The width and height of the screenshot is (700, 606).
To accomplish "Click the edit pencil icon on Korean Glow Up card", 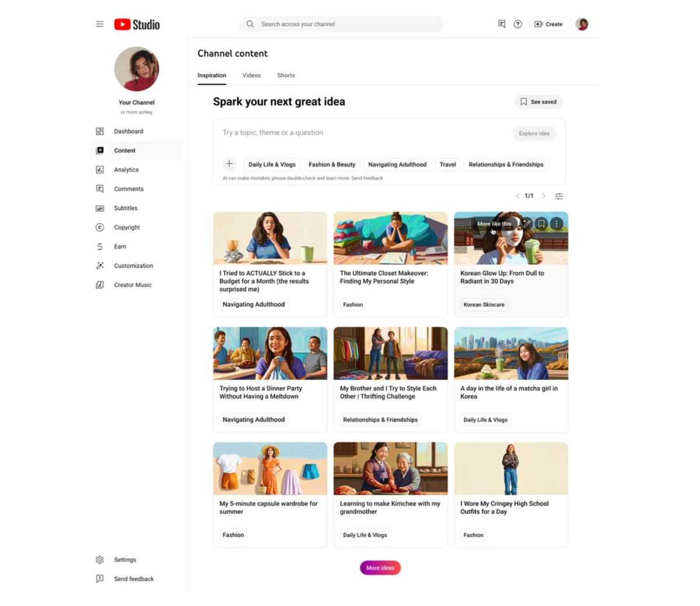I will (x=526, y=223).
